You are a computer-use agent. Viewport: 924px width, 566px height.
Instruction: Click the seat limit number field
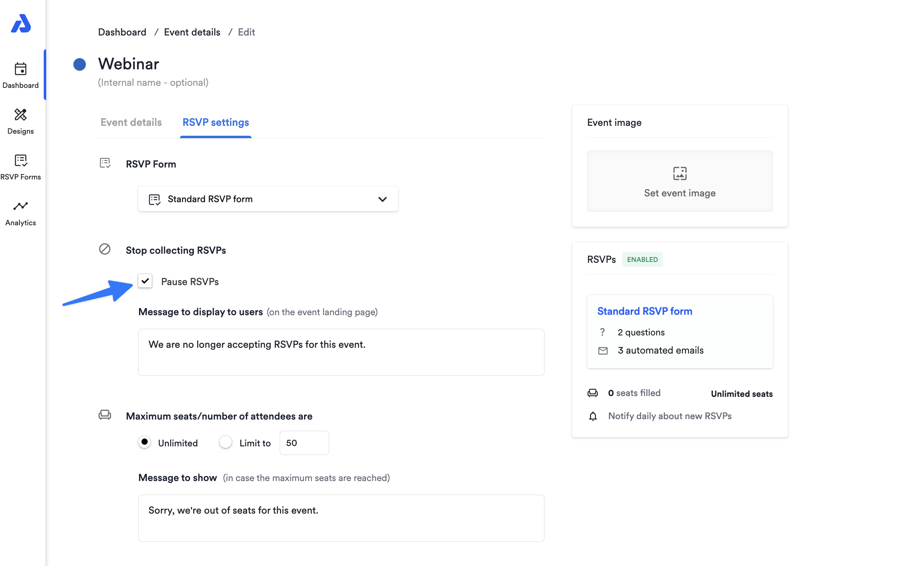304,443
